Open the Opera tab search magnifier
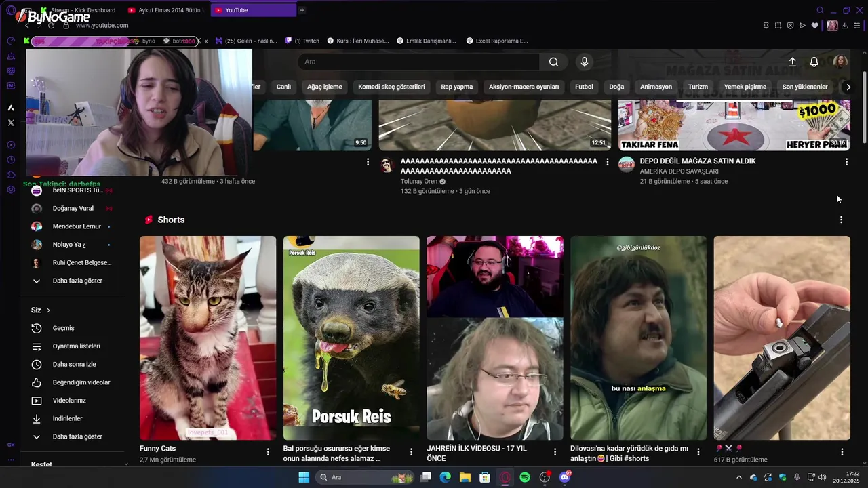Image resolution: width=868 pixels, height=488 pixels. coord(820,10)
